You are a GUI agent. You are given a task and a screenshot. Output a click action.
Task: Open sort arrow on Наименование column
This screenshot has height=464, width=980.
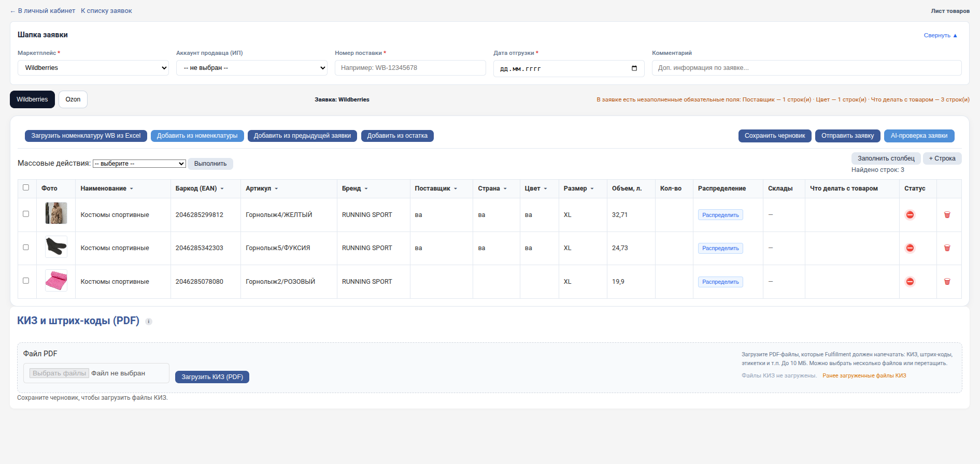(x=132, y=189)
